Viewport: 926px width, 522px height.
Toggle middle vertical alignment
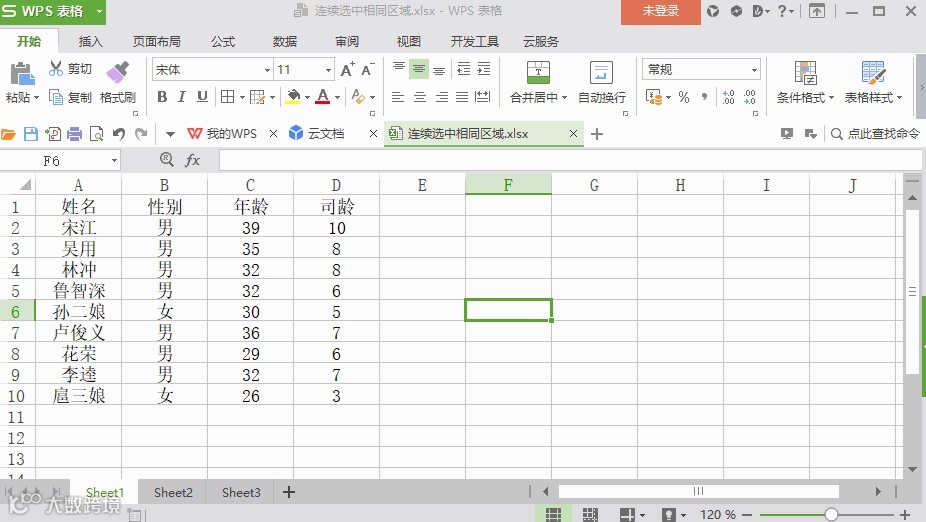(x=419, y=70)
